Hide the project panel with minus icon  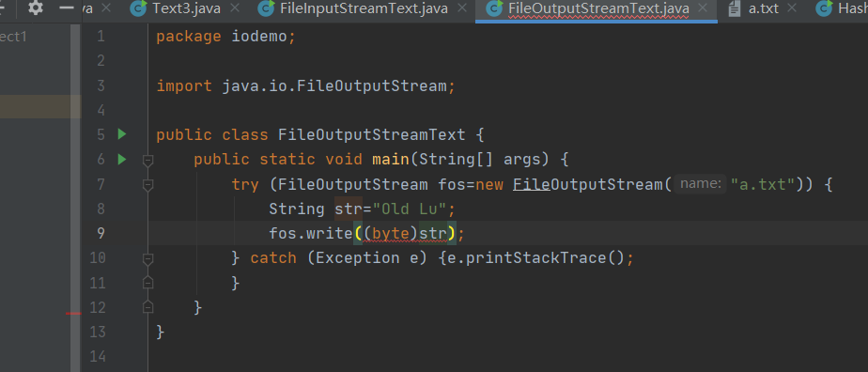click(x=67, y=8)
